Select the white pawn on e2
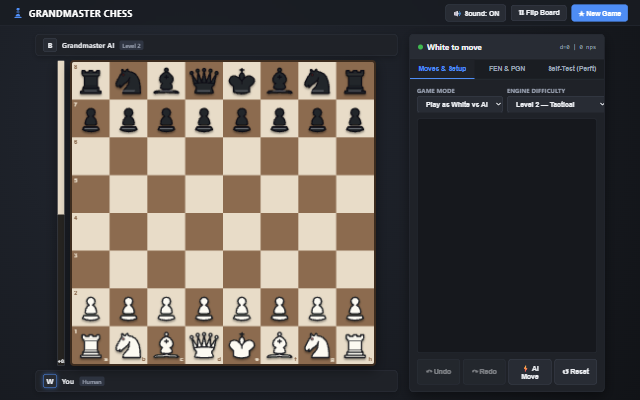This screenshot has height=400, width=640. 242,307
